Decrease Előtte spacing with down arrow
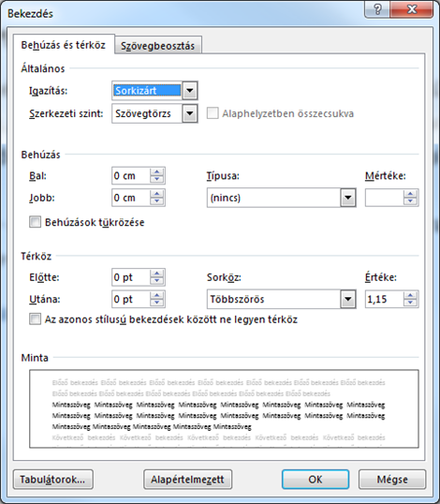Viewport: 440px width, 504px height. click(x=156, y=281)
